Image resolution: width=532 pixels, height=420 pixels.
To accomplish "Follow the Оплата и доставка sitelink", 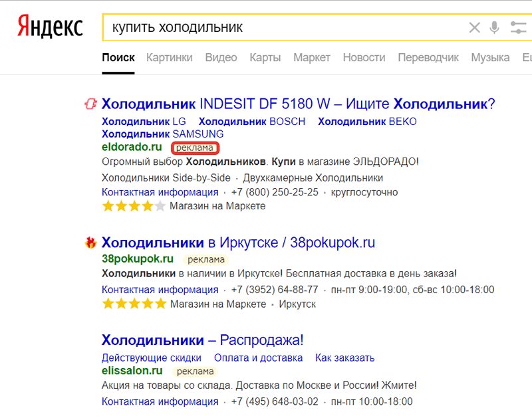I will pyautogui.click(x=258, y=358).
